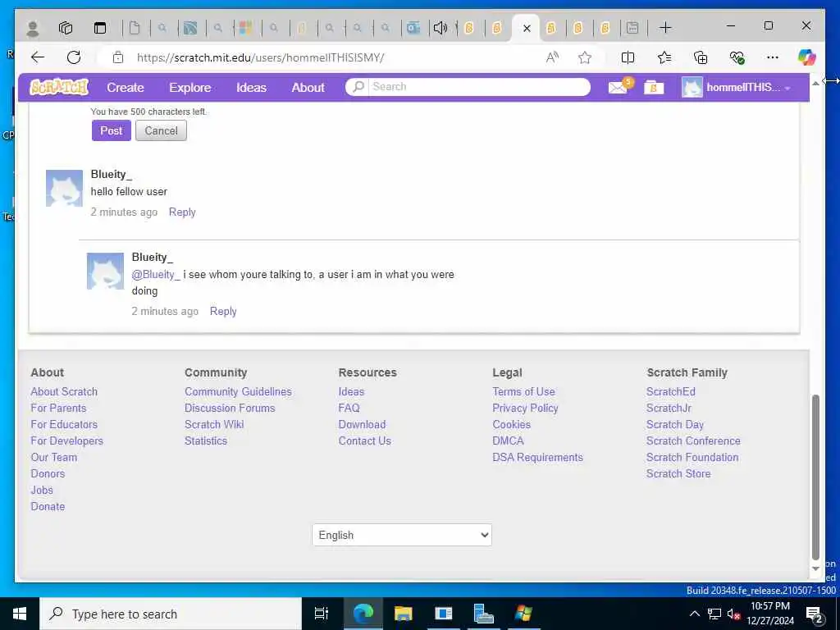This screenshot has width=840, height=630.
Task: Open the Our Team link
Action: [x=54, y=458]
